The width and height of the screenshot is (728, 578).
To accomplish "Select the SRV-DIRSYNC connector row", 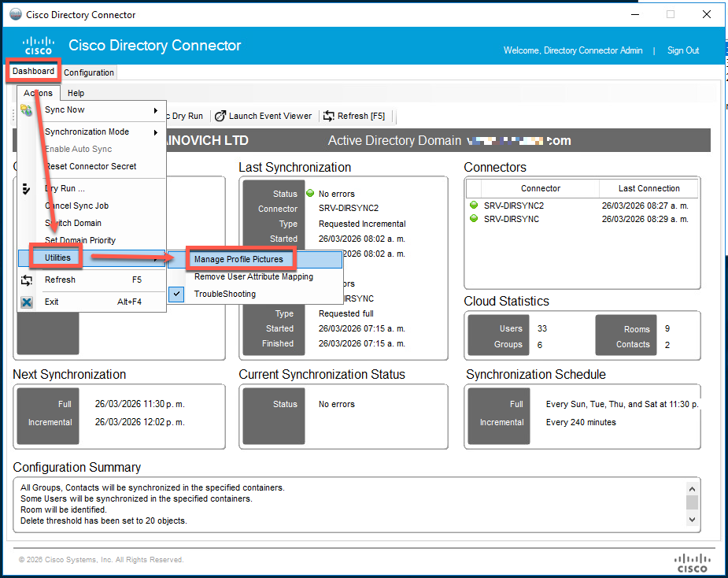I will click(x=582, y=219).
